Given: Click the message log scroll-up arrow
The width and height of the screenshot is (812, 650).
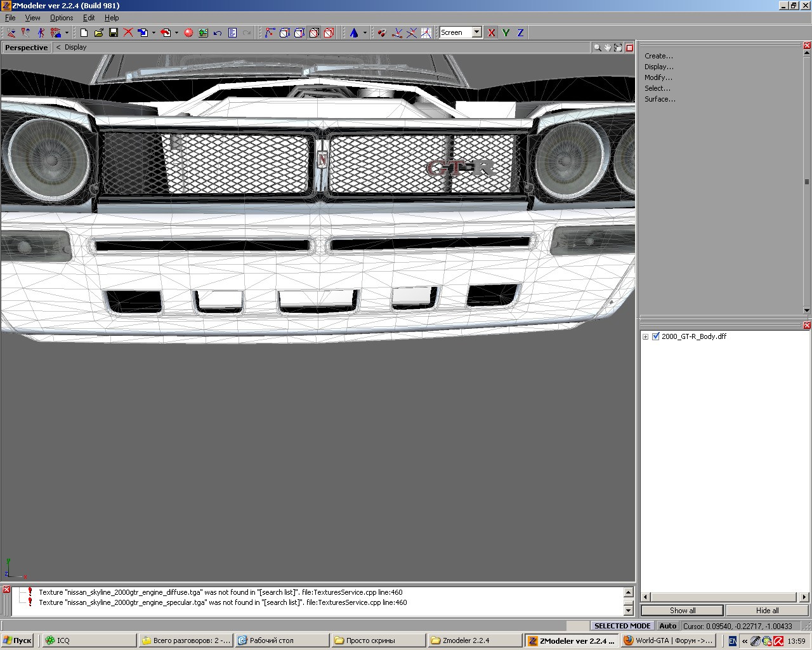Looking at the screenshot, I should (x=628, y=592).
